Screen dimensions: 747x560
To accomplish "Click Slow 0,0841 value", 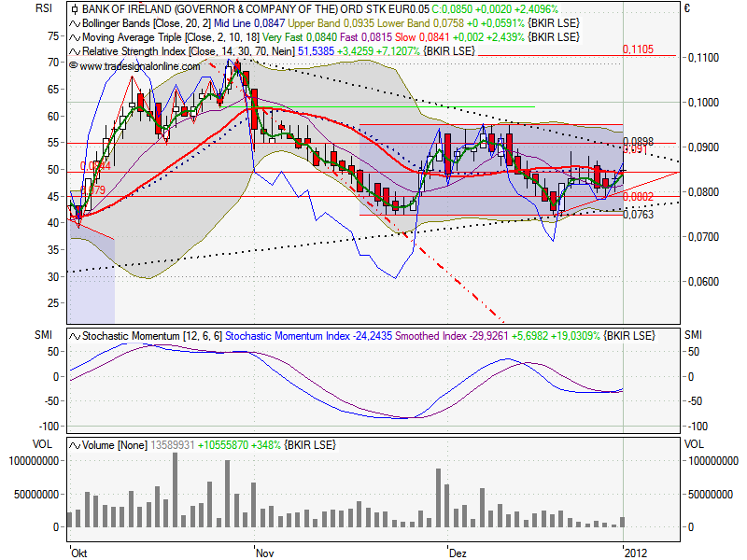I will point(422,37).
